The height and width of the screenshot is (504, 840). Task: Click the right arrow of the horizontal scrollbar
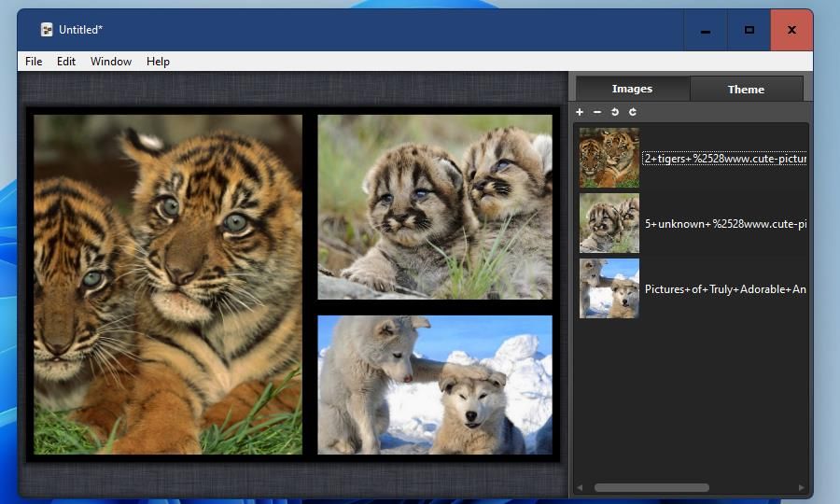pos(802,487)
